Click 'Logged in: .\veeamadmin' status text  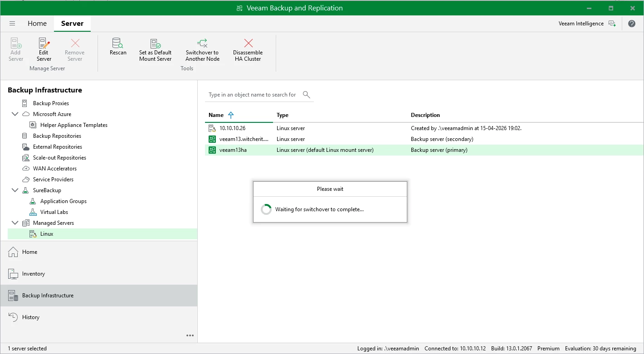point(388,349)
